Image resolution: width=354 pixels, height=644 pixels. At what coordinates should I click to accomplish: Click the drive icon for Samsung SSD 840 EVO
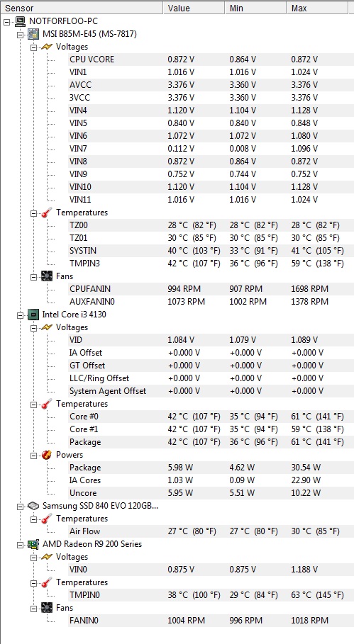(34, 506)
